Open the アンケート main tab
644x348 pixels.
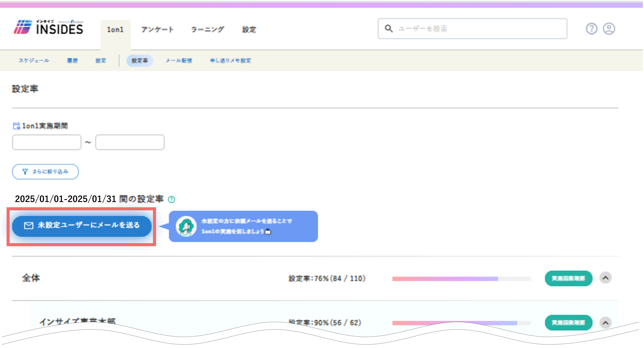(157, 30)
